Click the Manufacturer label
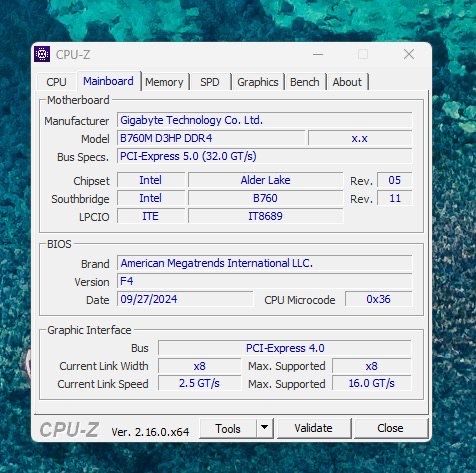Image resolution: width=476 pixels, height=473 pixels. (x=77, y=121)
